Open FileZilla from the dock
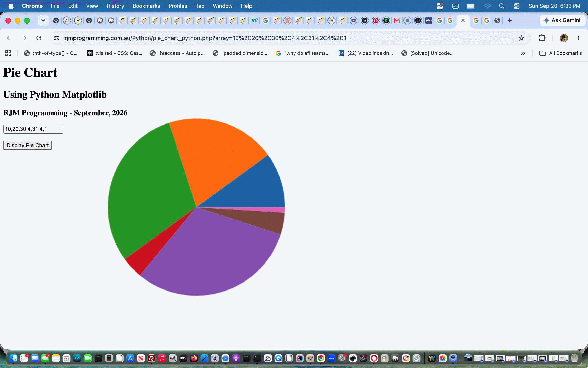The image size is (588, 368). tap(151, 358)
